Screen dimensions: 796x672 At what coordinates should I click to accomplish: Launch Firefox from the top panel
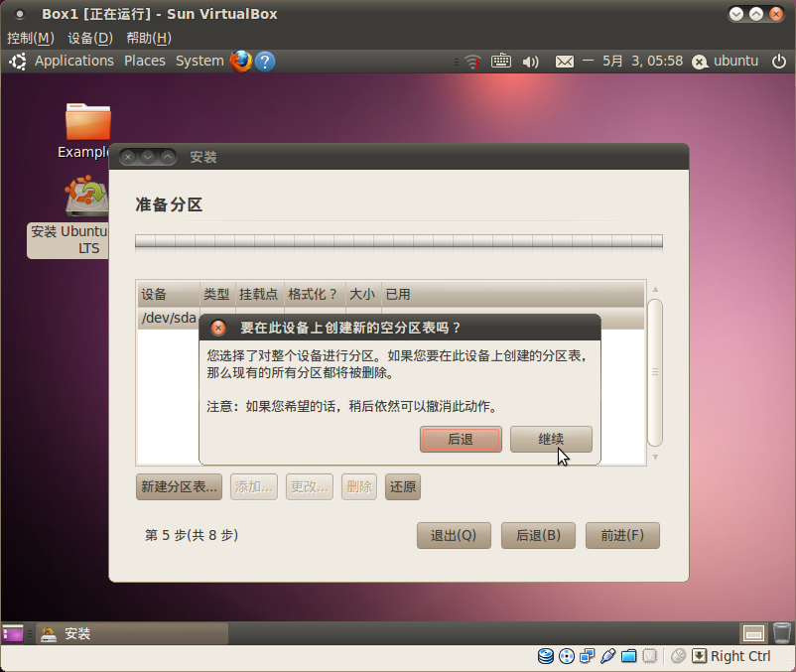241,61
